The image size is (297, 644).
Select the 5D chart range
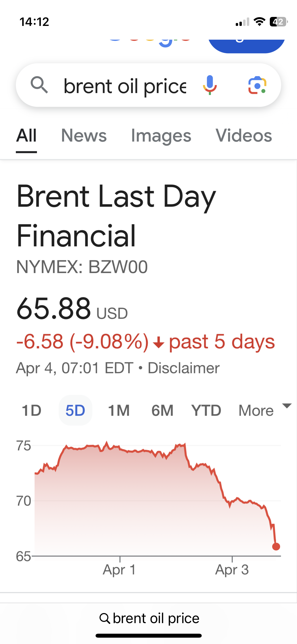pos(75,410)
